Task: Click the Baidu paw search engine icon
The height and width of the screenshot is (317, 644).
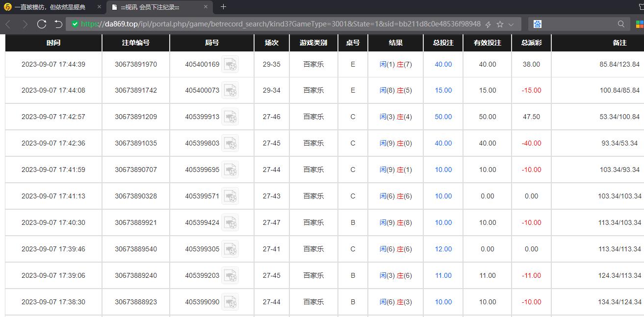Action: (x=538, y=24)
